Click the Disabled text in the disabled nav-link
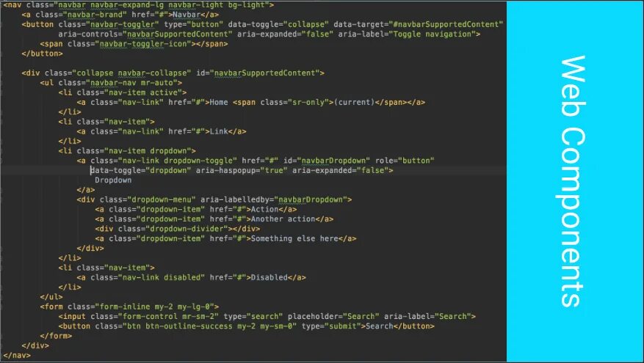This screenshot has height=363, width=644. (x=269, y=278)
